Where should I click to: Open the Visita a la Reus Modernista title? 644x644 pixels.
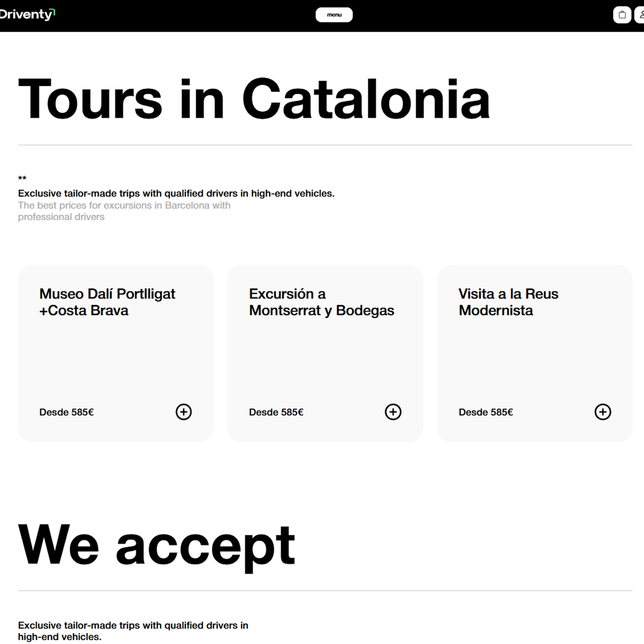point(508,302)
